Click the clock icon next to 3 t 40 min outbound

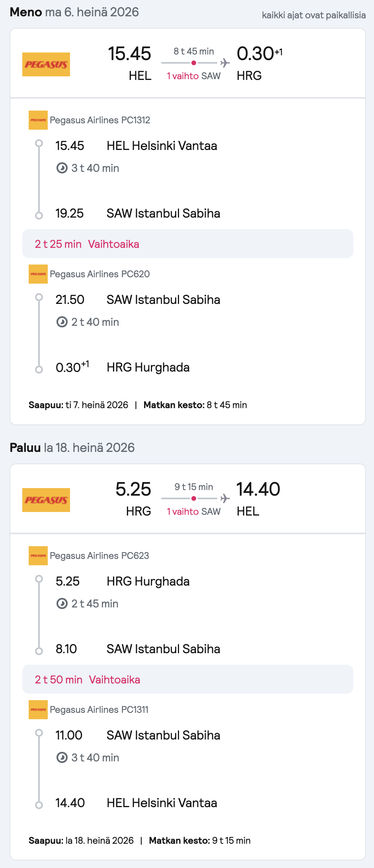coord(62,168)
